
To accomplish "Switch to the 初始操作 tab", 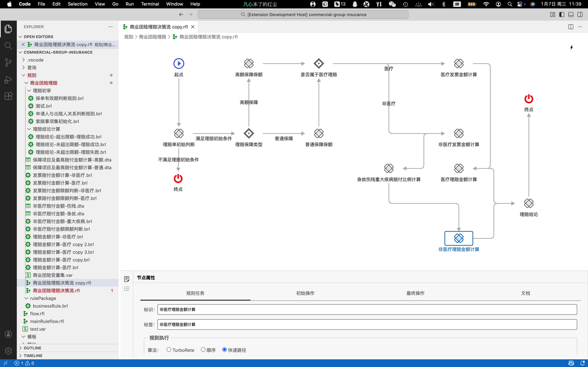I will [305, 293].
